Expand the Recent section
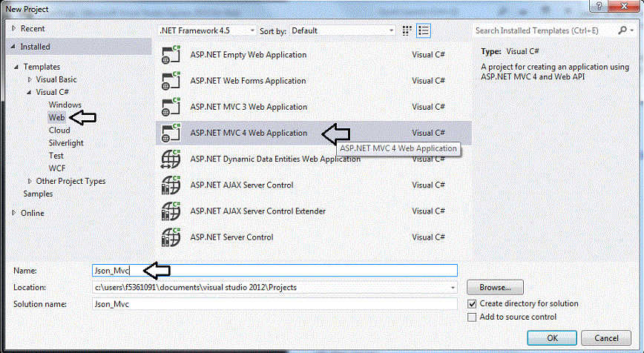 click(x=14, y=28)
